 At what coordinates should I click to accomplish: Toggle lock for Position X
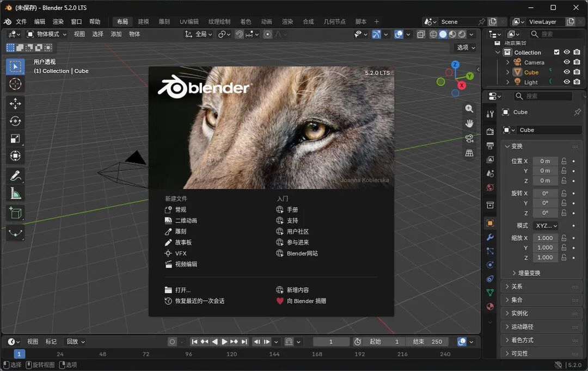tap(563, 161)
